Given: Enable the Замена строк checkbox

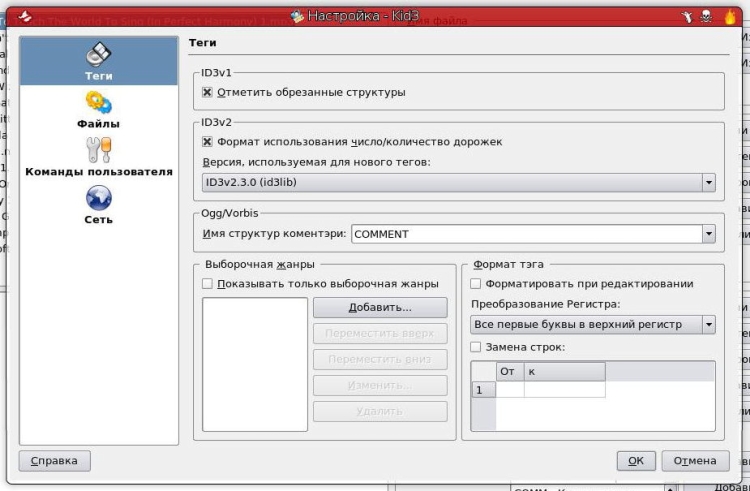Looking at the screenshot, I should pyautogui.click(x=475, y=347).
